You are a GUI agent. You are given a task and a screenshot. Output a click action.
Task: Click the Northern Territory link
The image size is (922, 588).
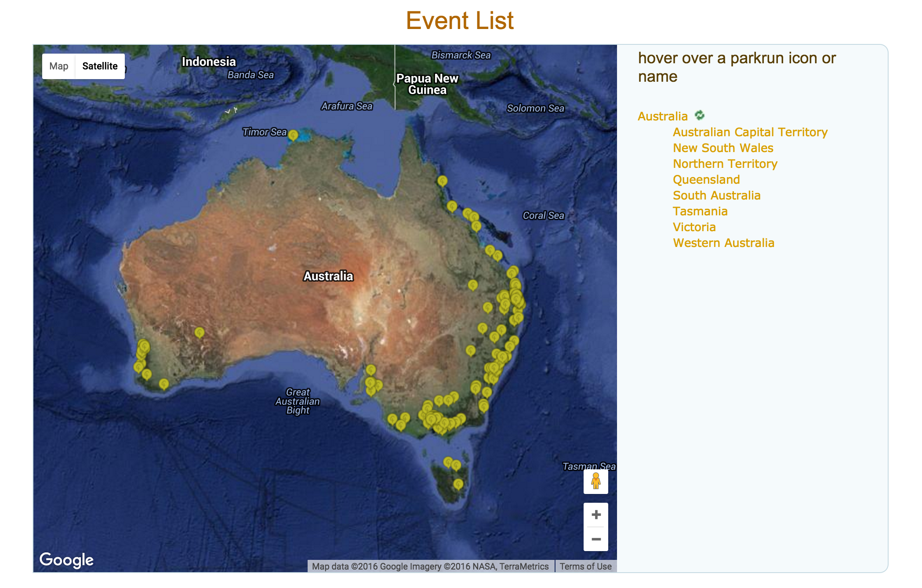pyautogui.click(x=725, y=164)
